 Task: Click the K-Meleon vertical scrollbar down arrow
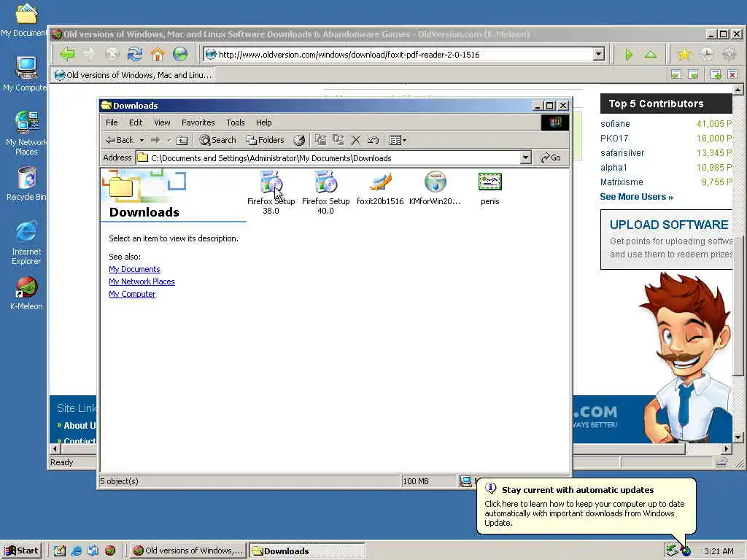738,437
